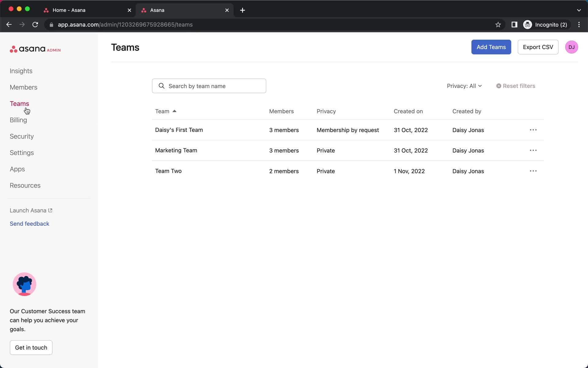
Task: Click the Created on column header
Action: (408, 111)
